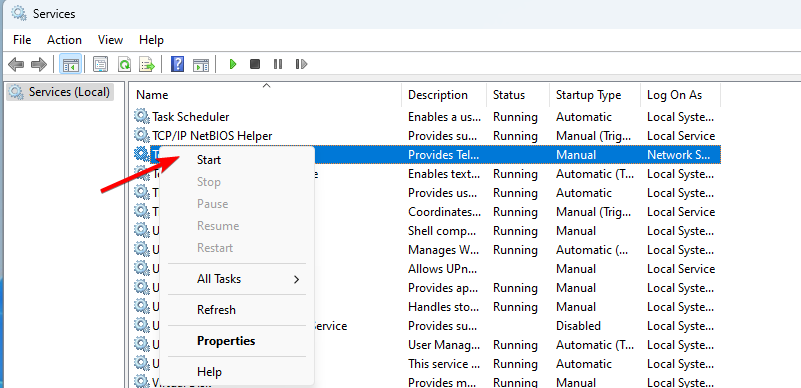801x388 pixels.
Task: Click the 'Disabled' startup type cell
Action: [578, 326]
